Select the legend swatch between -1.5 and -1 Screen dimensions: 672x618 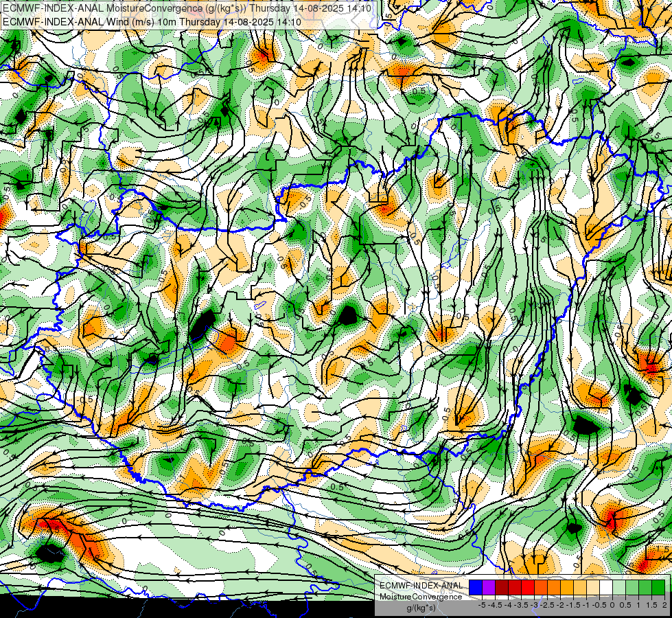[580, 587]
